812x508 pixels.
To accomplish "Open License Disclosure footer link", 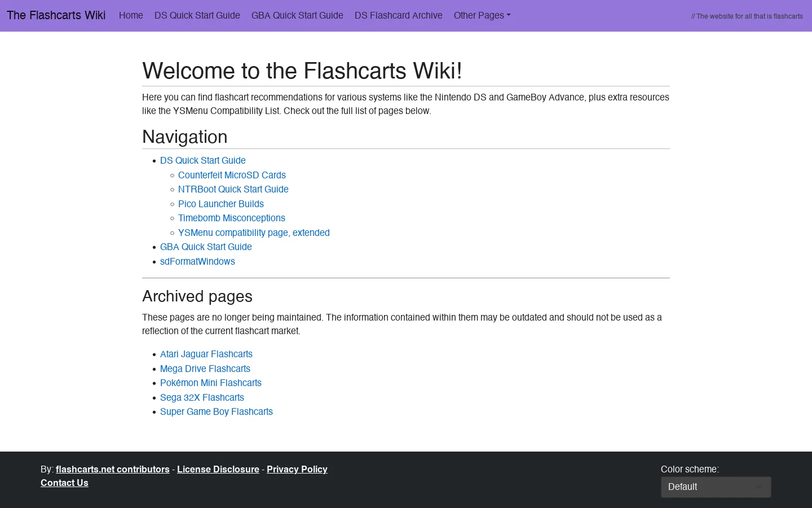I will 218,469.
